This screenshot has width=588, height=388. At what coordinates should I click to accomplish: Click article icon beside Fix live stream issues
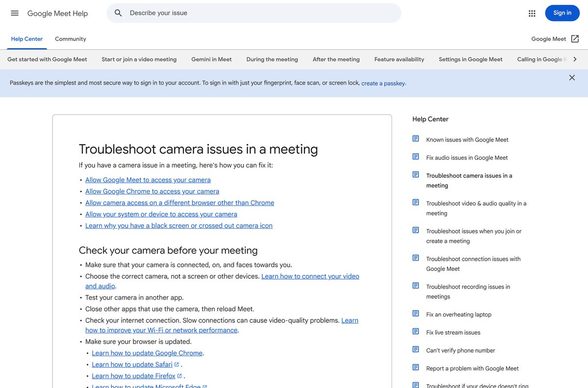(416, 331)
